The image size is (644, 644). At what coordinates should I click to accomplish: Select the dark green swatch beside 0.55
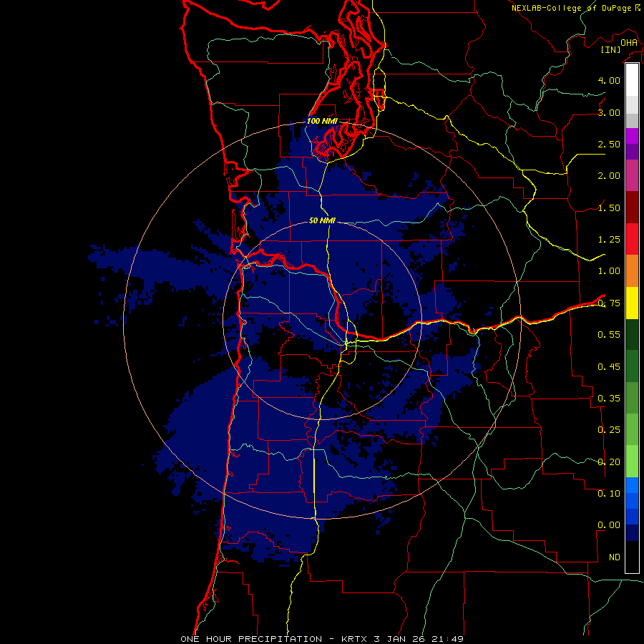(632, 334)
